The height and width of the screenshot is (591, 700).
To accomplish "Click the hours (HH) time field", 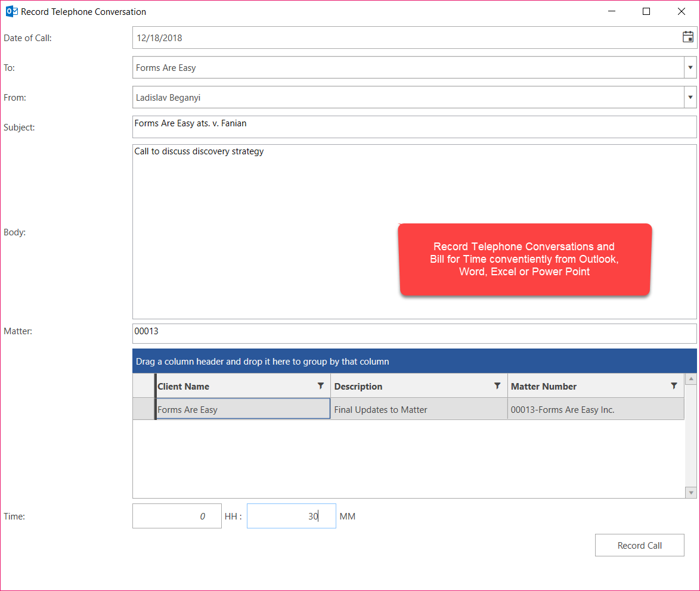I will [176, 516].
